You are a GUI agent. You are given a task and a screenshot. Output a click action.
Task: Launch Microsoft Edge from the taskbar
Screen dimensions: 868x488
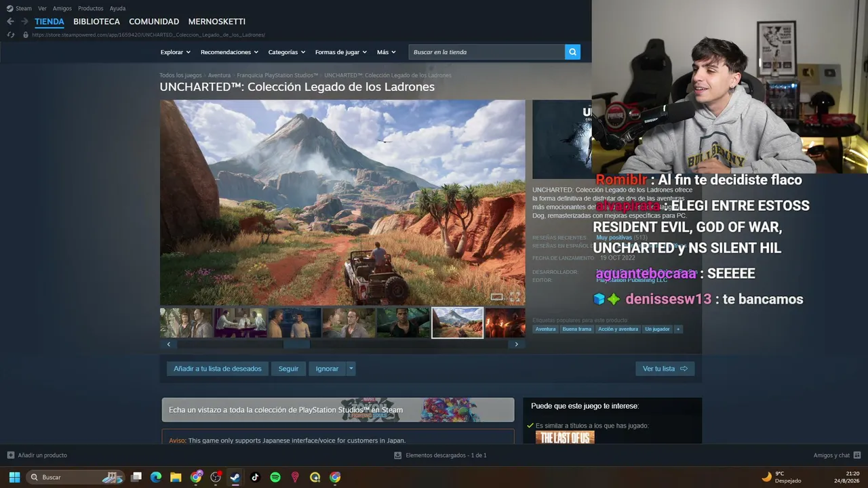tap(156, 477)
